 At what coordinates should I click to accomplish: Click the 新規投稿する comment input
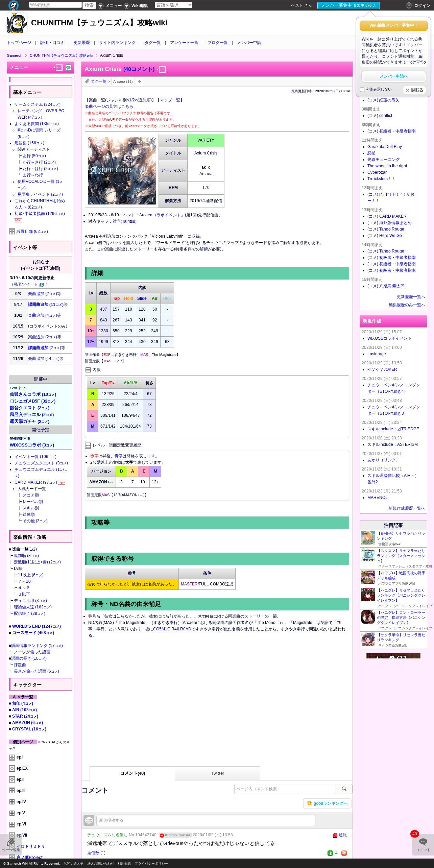[x=206, y=820]
